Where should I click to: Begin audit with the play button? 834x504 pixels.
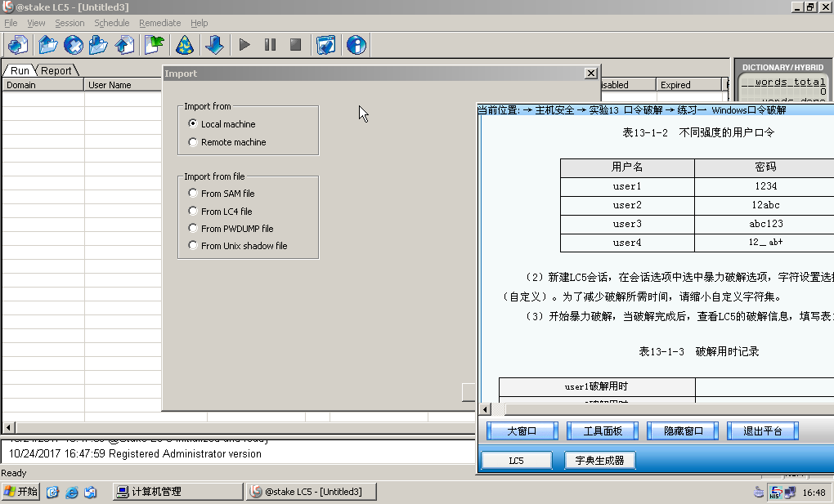coord(244,45)
